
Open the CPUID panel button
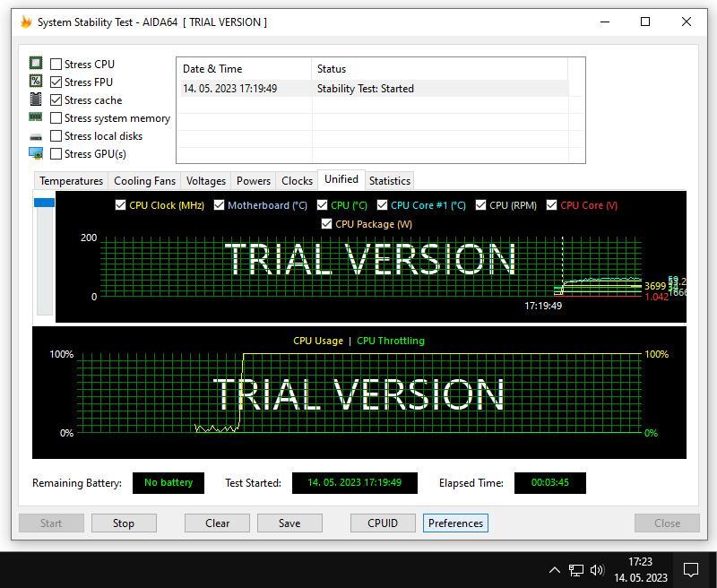tap(383, 523)
